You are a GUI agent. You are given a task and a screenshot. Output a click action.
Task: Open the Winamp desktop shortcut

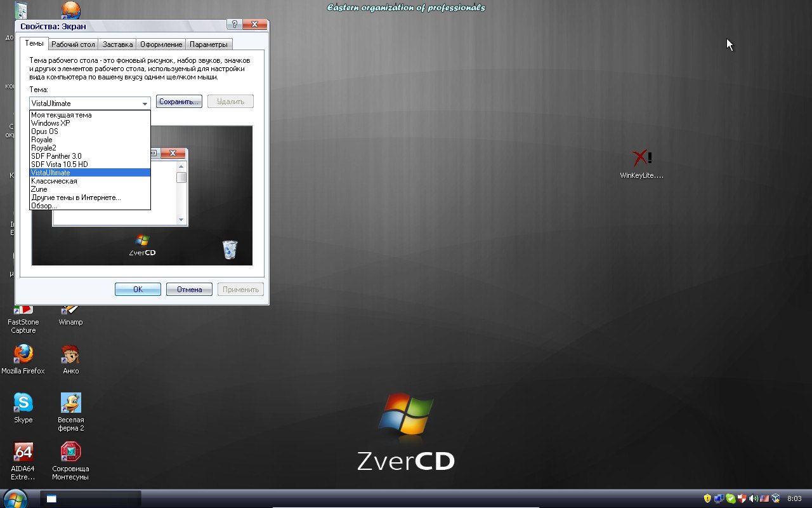click(70, 311)
